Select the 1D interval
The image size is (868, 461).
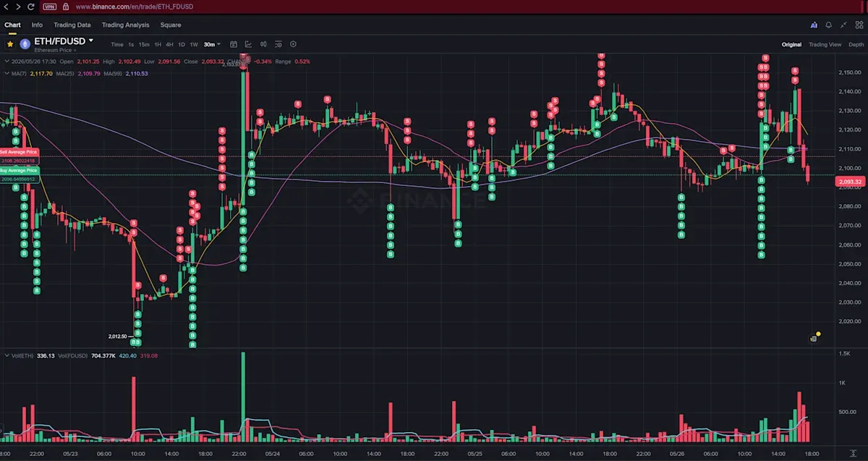coord(182,44)
